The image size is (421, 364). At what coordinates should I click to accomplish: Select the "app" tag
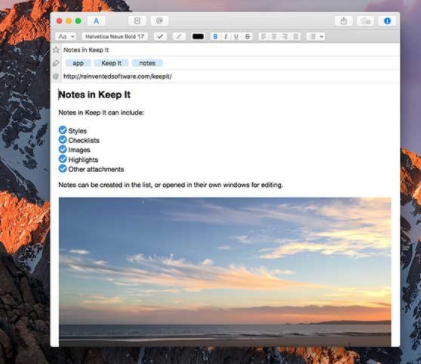(78, 63)
